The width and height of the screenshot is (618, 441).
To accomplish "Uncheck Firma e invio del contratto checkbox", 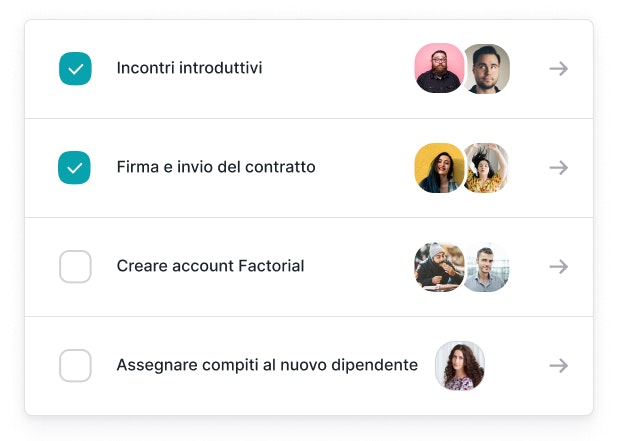I will point(75,168).
